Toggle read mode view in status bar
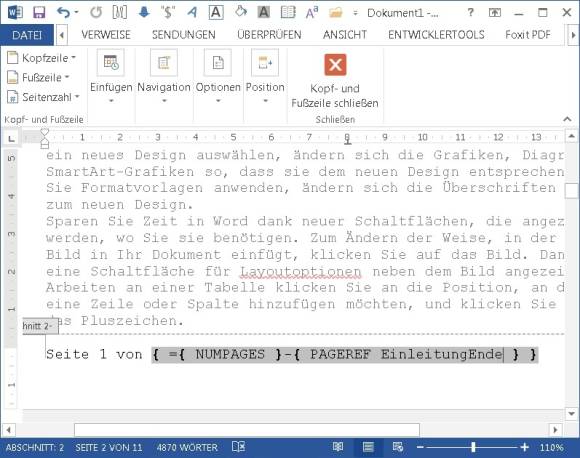The image size is (580, 458). [x=338, y=447]
